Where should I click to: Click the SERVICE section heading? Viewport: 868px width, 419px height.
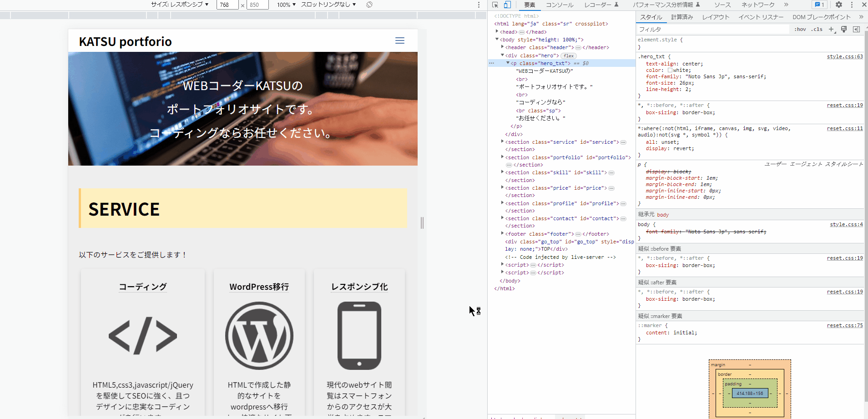124,209
